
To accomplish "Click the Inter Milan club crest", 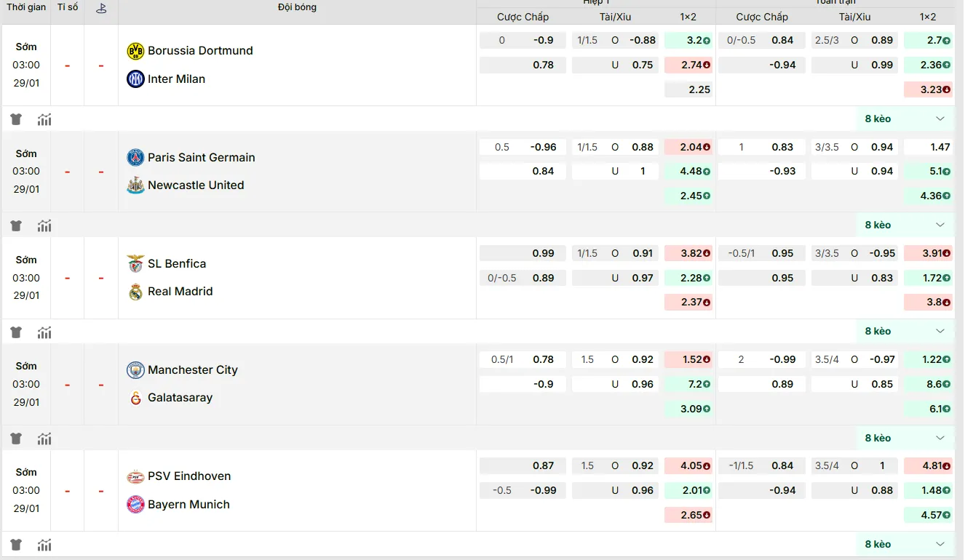I will 135,79.
